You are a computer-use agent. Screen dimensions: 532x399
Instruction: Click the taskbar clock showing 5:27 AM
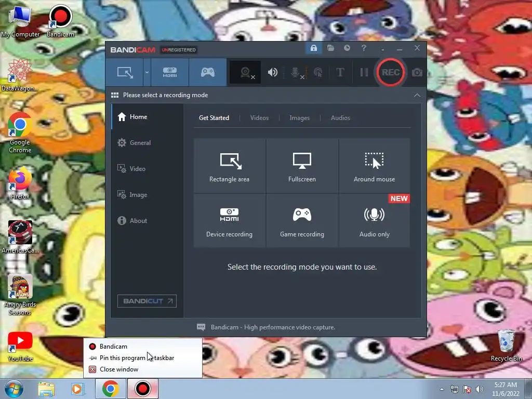pyautogui.click(x=506, y=389)
